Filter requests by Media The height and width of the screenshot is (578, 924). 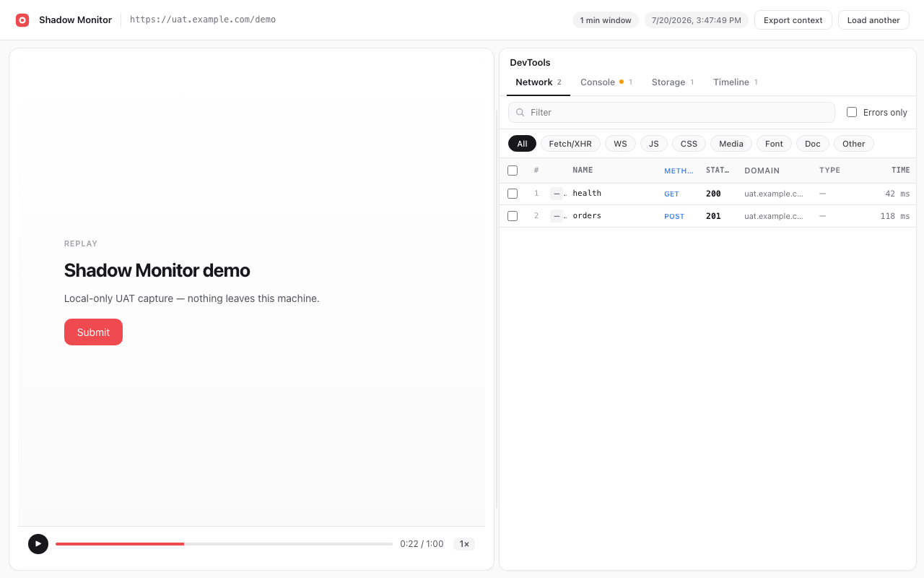point(731,144)
